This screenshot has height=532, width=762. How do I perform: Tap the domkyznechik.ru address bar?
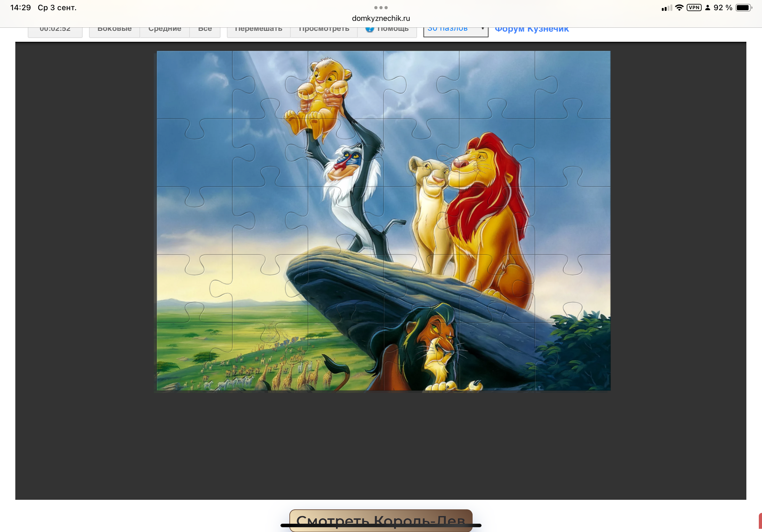coord(381,18)
